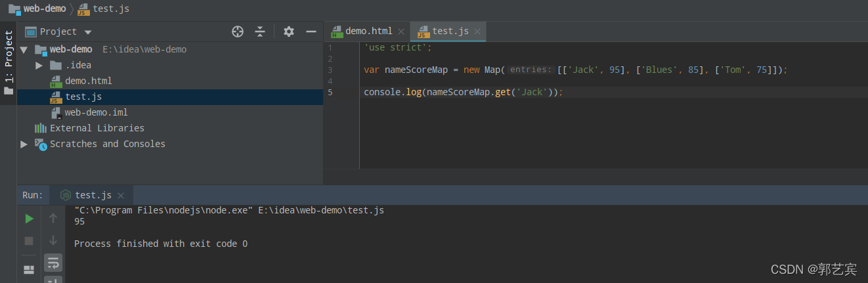
Task: Click line number 3 in the gutter
Action: pyautogui.click(x=330, y=70)
